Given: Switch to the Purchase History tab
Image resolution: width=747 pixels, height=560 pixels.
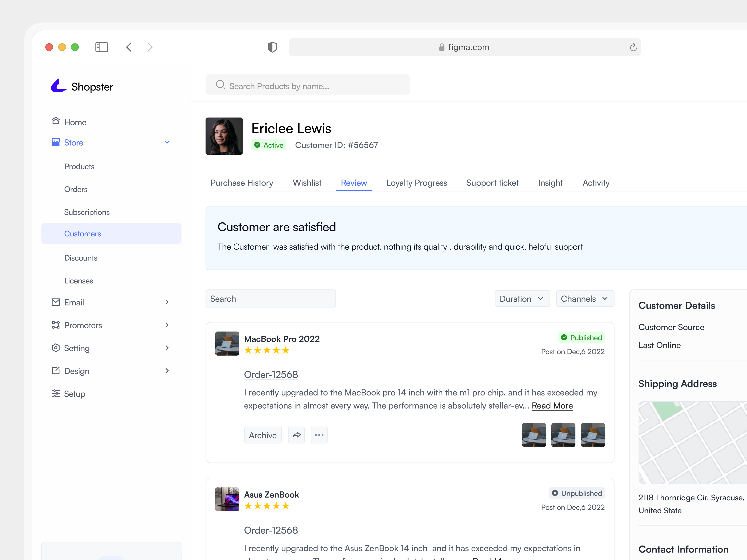Looking at the screenshot, I should (x=242, y=183).
